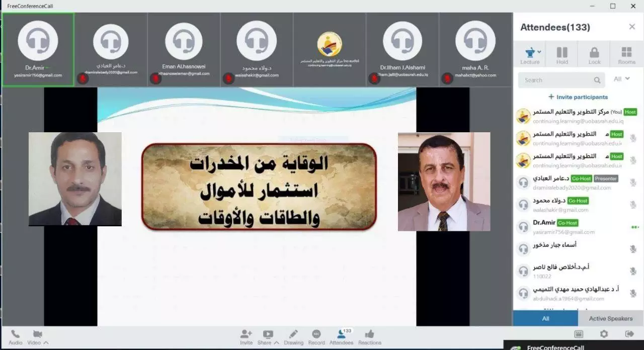Toggle microphone for أسماء جبار مذخور
The image size is (644, 350).
(x=633, y=249)
